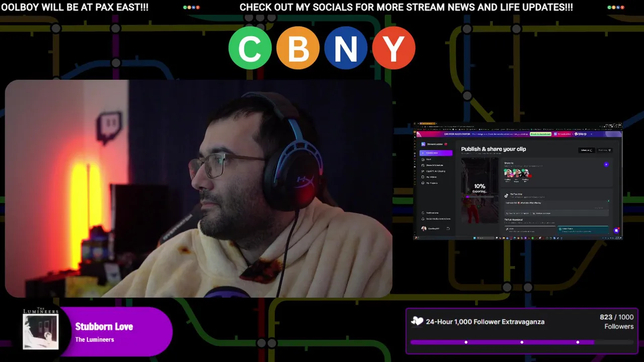Click the purple add account circle button
This screenshot has width=644, height=362.
(x=606, y=164)
